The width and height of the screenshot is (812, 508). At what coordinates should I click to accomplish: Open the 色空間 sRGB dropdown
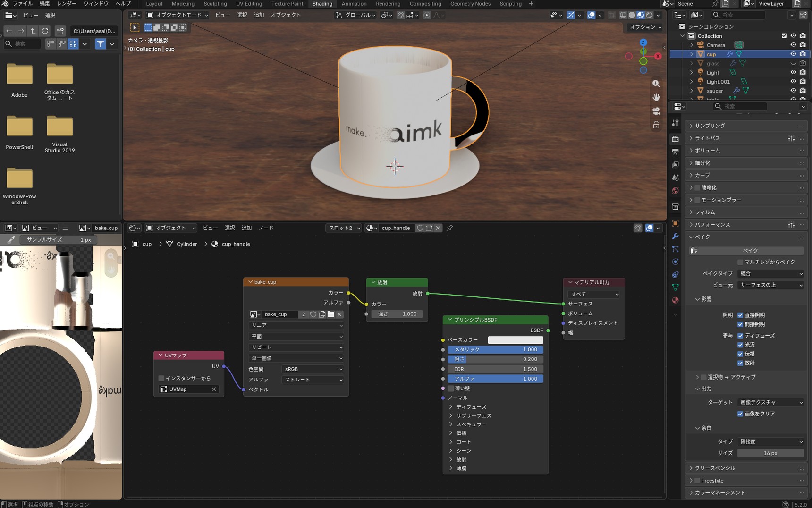tap(313, 369)
